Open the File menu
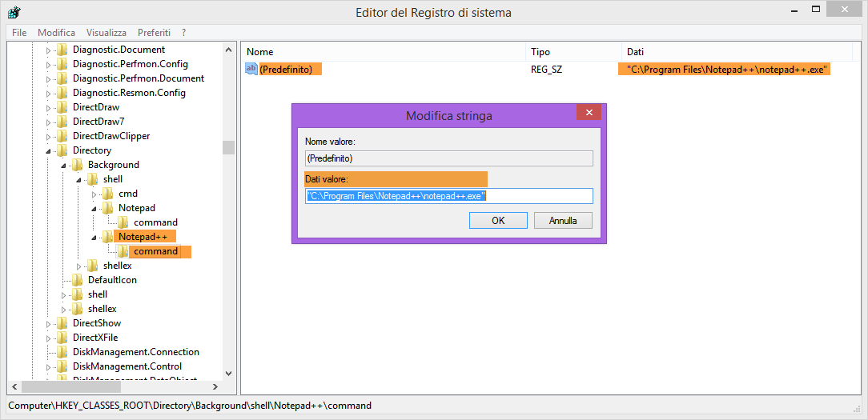The width and height of the screenshot is (868, 420). 19,33
